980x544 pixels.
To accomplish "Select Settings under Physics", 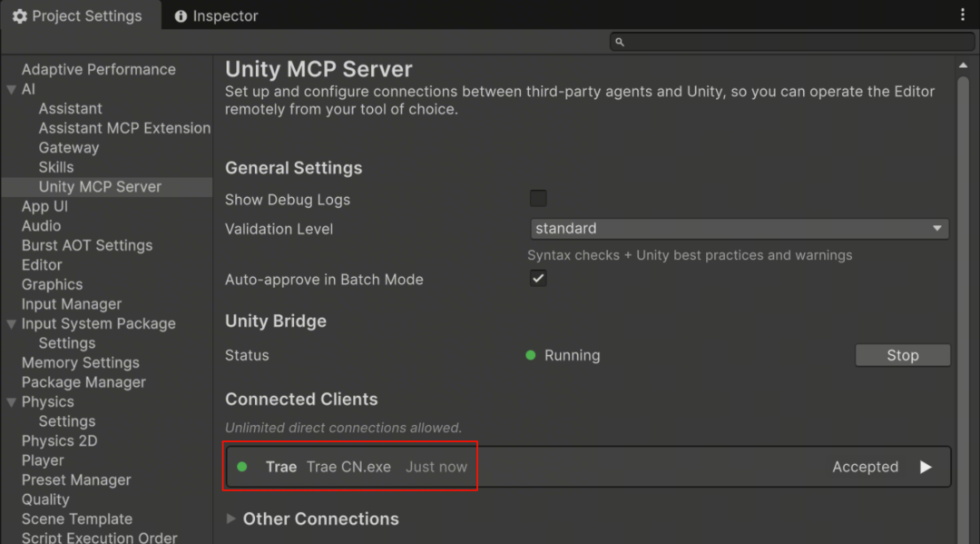I will pos(67,421).
